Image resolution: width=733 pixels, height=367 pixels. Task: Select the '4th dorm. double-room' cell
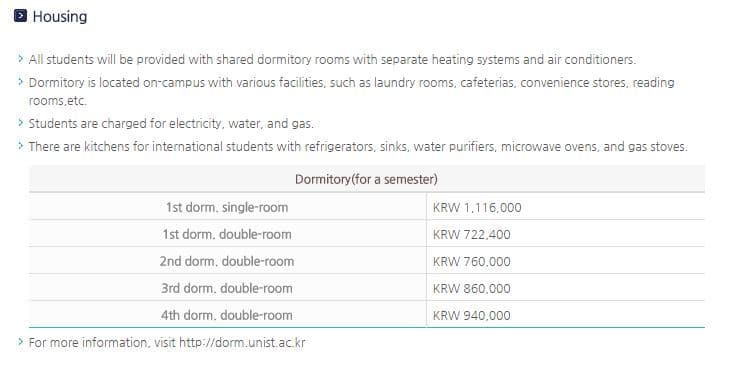point(227,314)
